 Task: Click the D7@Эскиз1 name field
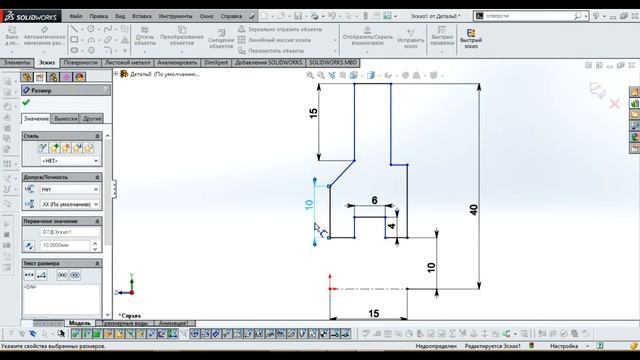click(70, 232)
